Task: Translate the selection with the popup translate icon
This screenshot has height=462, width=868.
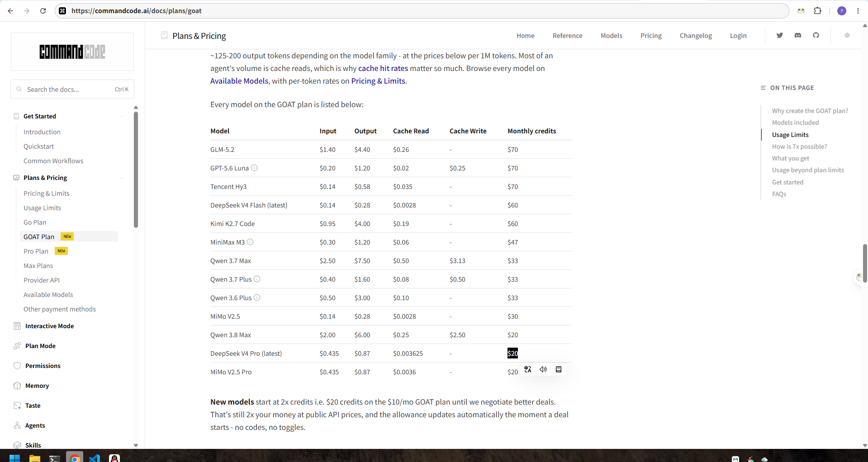Action: 528,369
